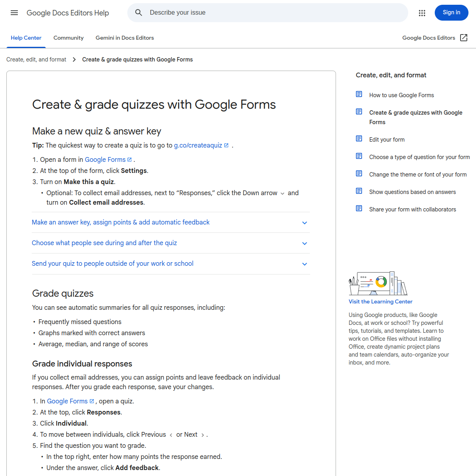Screen dimensions: 476x476
Task: Click the Learning Center illustration
Action: pos(378,283)
